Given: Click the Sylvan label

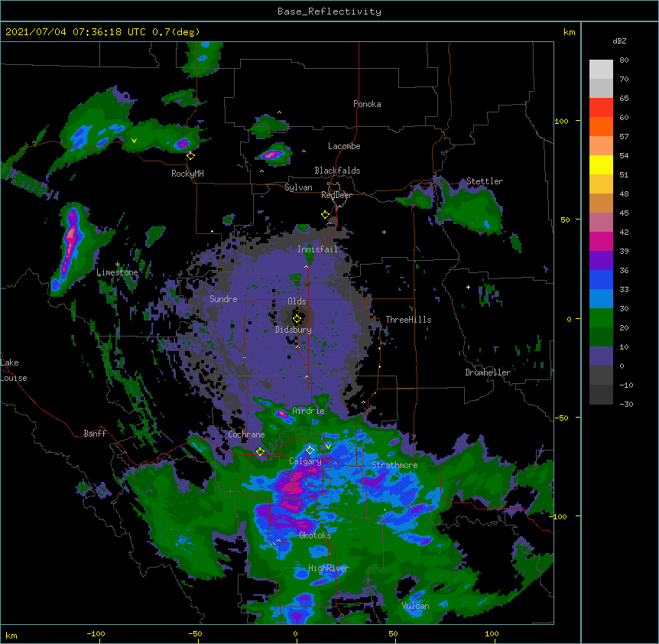Looking at the screenshot, I should pyautogui.click(x=298, y=187).
